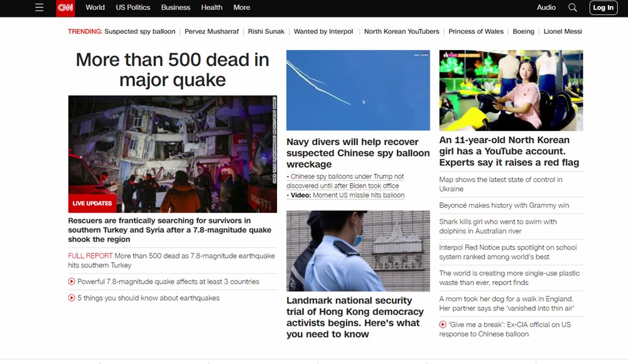Click play icon beside '5 things you should know'
Image resolution: width=628 pixels, height=364 pixels.
click(x=72, y=298)
